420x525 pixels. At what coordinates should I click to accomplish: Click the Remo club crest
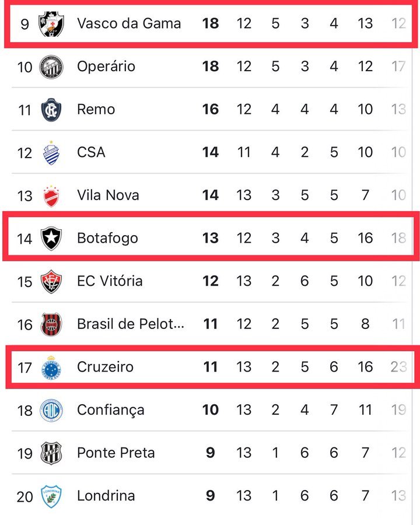pyautogui.click(x=51, y=110)
